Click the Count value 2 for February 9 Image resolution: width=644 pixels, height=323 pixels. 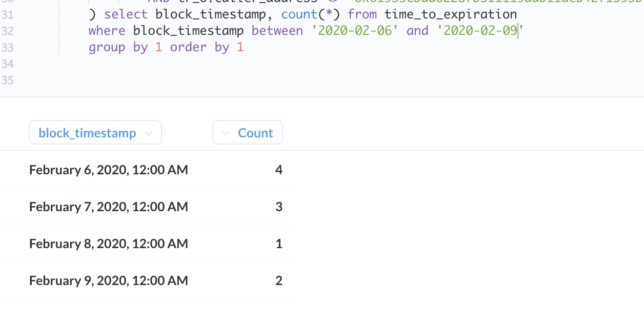click(278, 280)
